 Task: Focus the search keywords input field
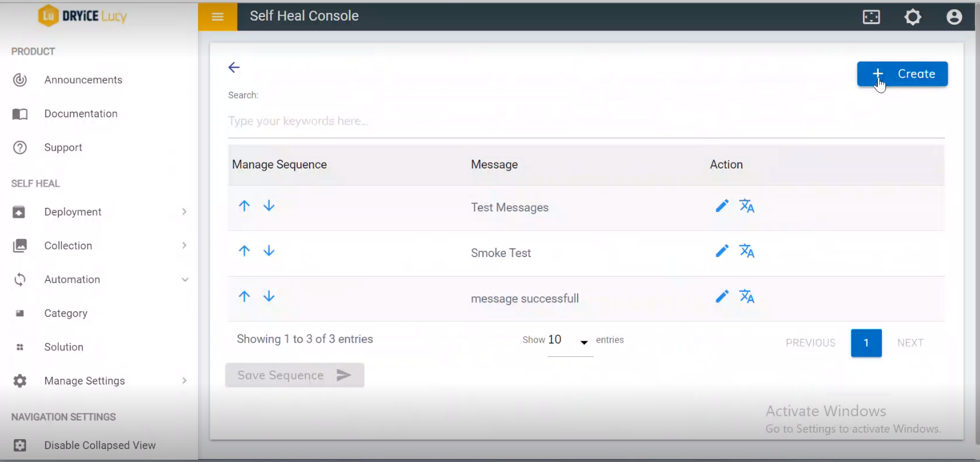[585, 122]
